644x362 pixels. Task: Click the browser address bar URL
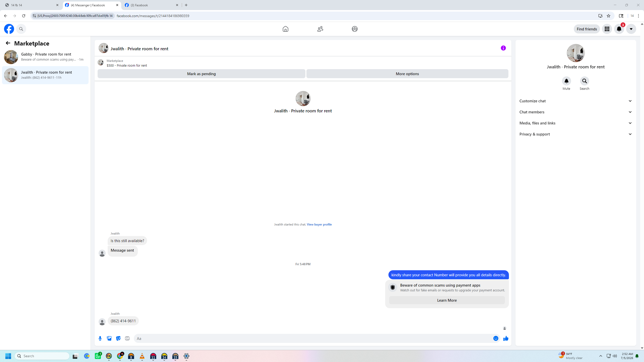(x=153, y=16)
